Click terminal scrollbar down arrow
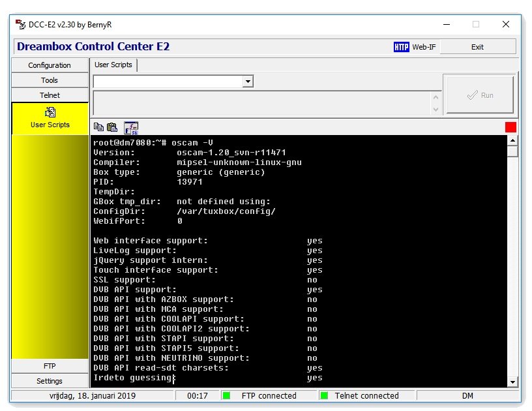This screenshot has width=532, height=411. tap(512, 382)
